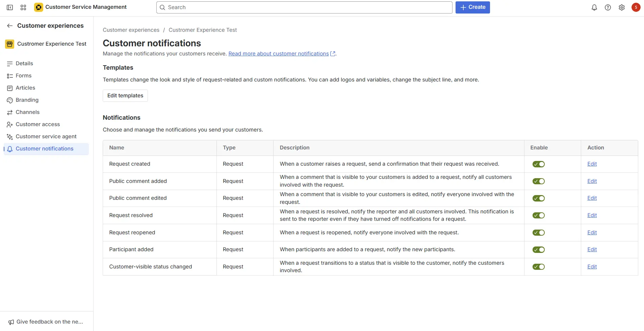644x331 pixels.
Task: Turn off the Request resolved toggle
Action: [x=538, y=215]
